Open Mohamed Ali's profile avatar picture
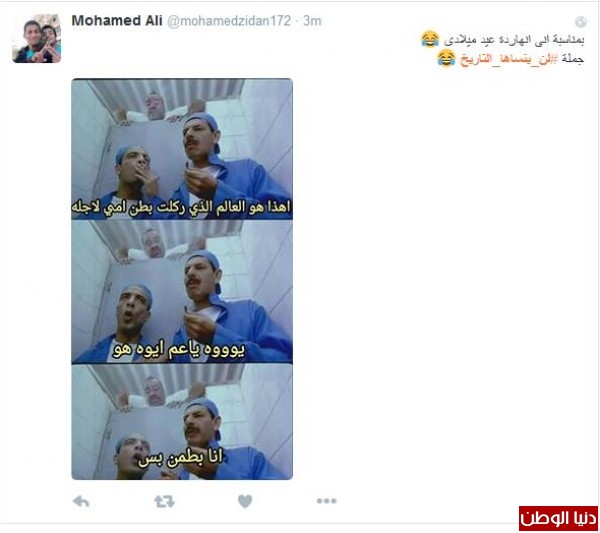600x533 pixels. point(37,39)
